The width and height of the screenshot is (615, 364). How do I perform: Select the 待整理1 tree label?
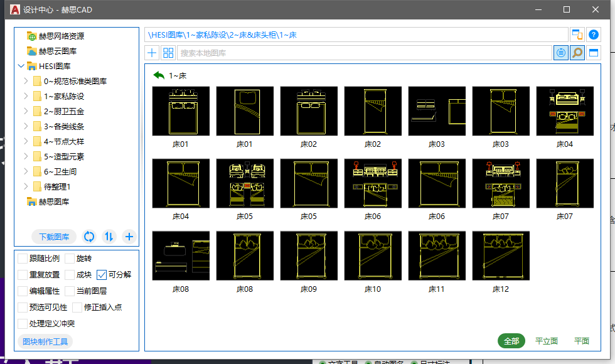coord(57,187)
